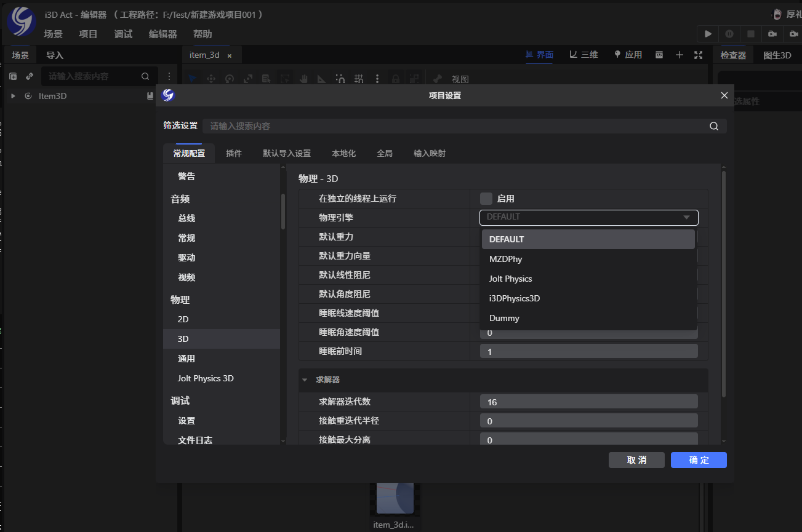Click the 筛选设置 search input field
Image resolution: width=802 pixels, height=532 pixels.
pyautogui.click(x=465, y=126)
